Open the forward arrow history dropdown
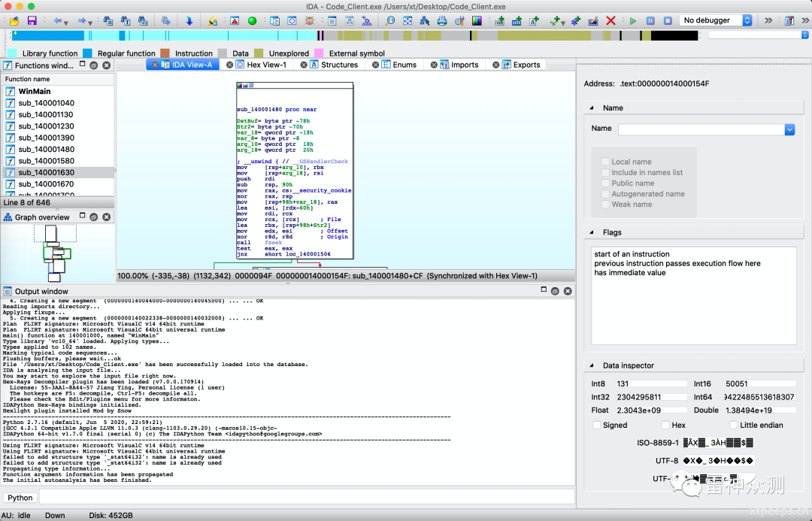This screenshot has width=812, height=521. 90,23
